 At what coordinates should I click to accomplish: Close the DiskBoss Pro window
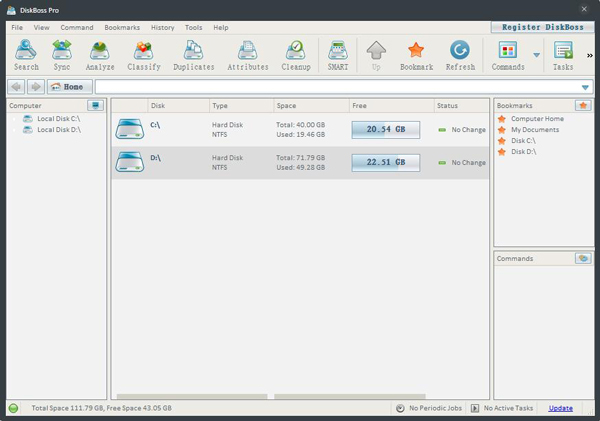(584, 9)
